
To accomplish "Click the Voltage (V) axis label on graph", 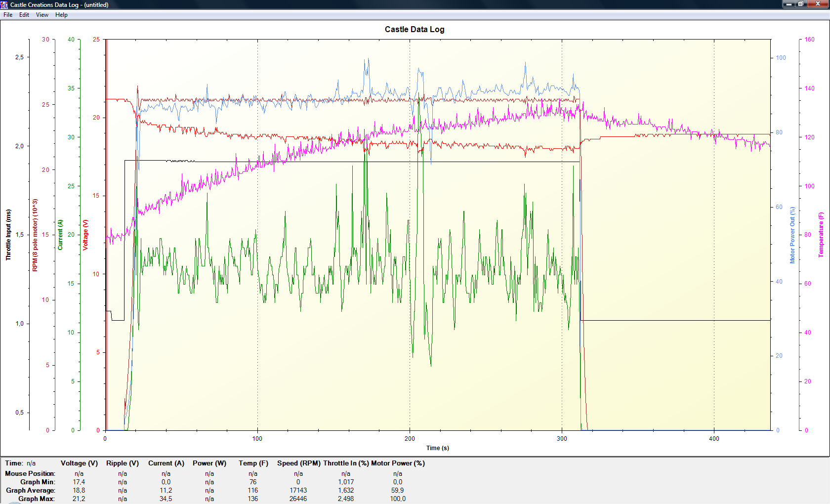I will click(x=85, y=235).
